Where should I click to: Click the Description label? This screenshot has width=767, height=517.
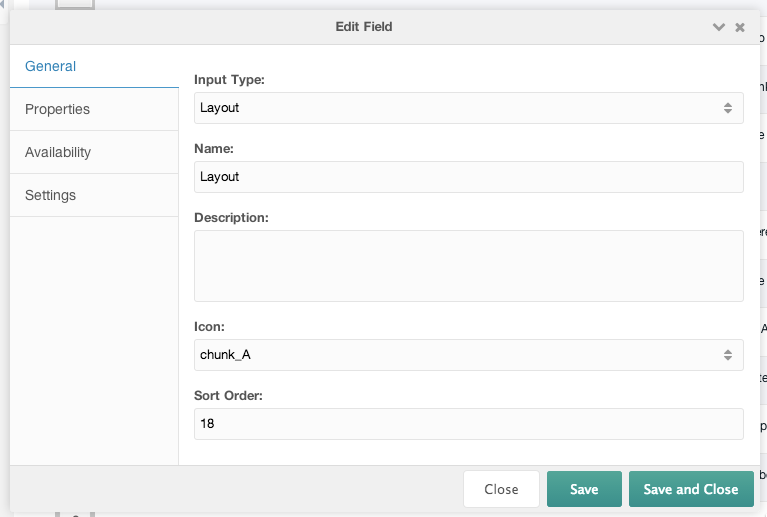click(x=231, y=218)
